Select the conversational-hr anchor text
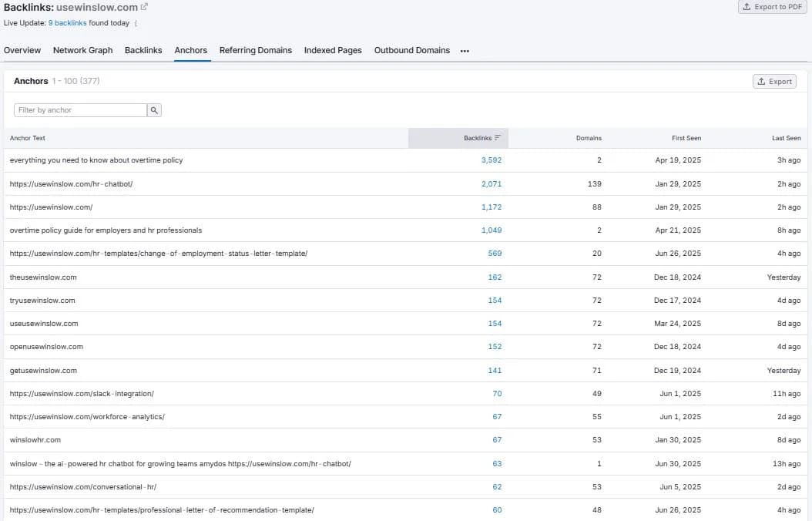 click(83, 487)
